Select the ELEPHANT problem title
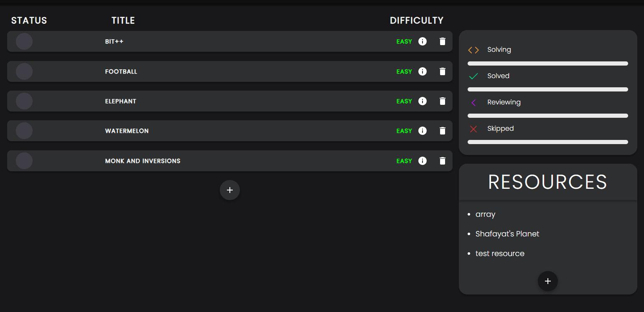Viewport: 644px width, 312px height. pos(121,101)
